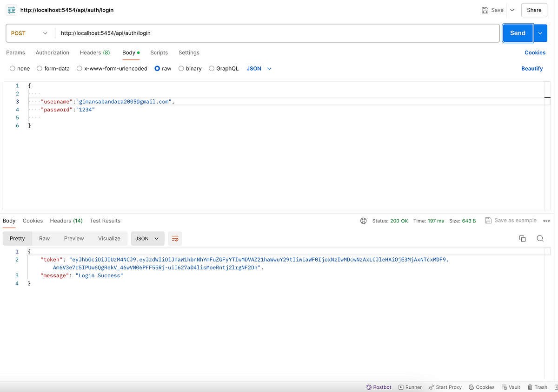Open the Scripts tab
Viewport: 558px width, 392px height.
[159, 52]
